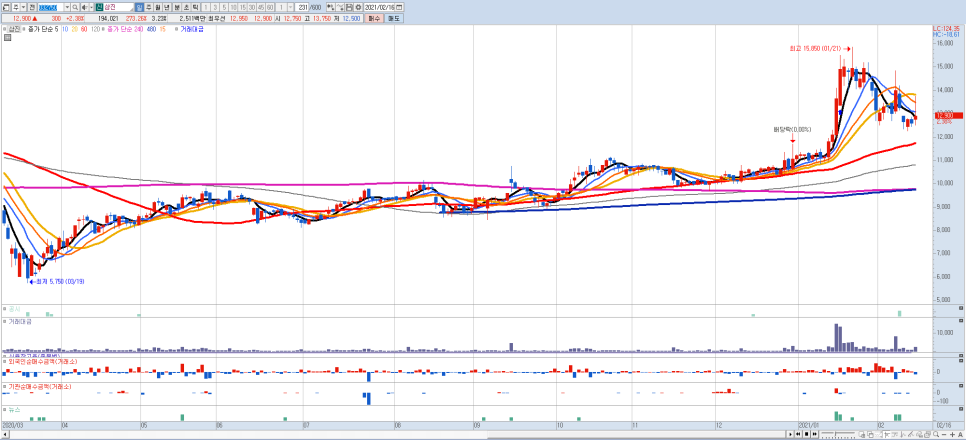966x440 pixels.
Task: Select the 10 moving average label
Action: point(65,29)
